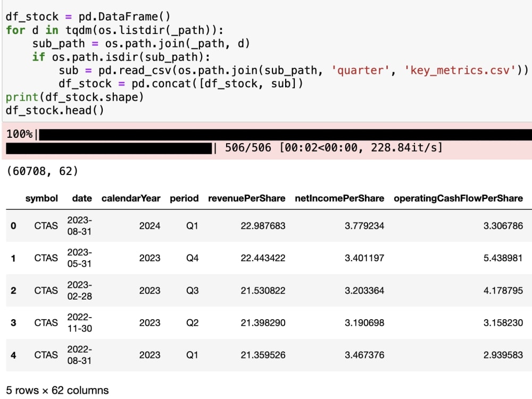Click the symbol column header

41,198
